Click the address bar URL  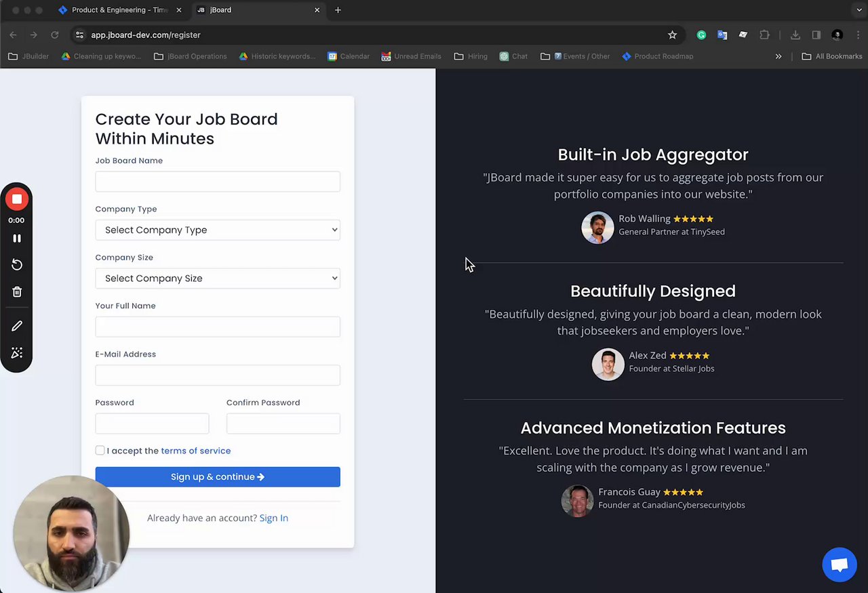[146, 35]
